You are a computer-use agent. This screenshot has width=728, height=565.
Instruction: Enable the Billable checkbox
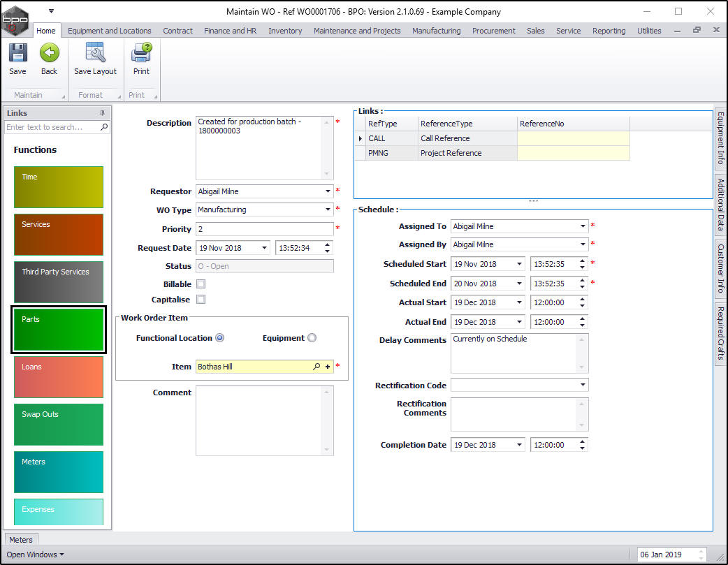201,284
